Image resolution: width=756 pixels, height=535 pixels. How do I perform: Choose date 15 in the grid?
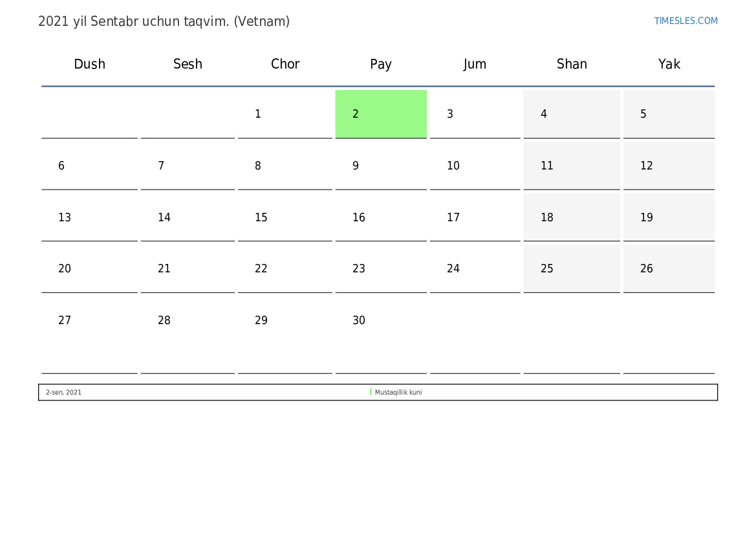(285, 217)
